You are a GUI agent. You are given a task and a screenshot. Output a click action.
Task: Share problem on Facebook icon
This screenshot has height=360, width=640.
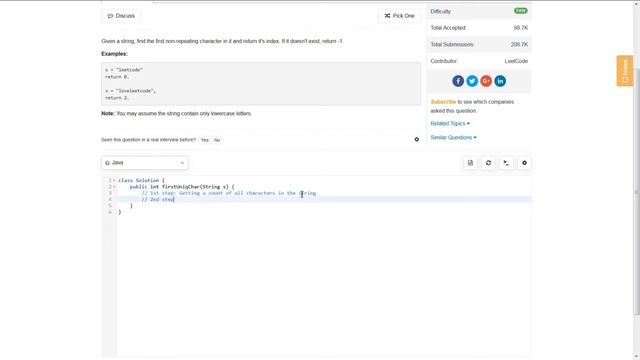coord(458,81)
